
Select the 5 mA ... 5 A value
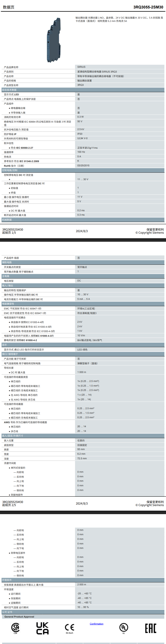[83, 299]
